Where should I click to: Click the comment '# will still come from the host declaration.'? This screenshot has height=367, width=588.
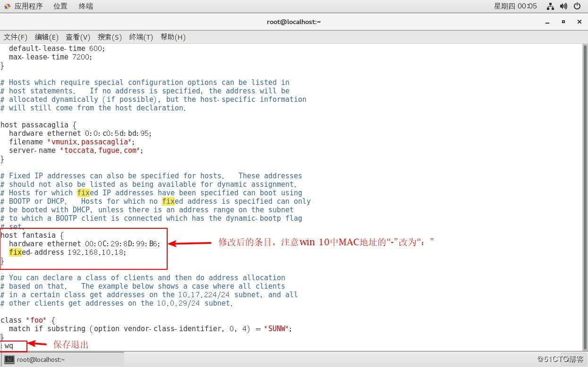click(93, 108)
